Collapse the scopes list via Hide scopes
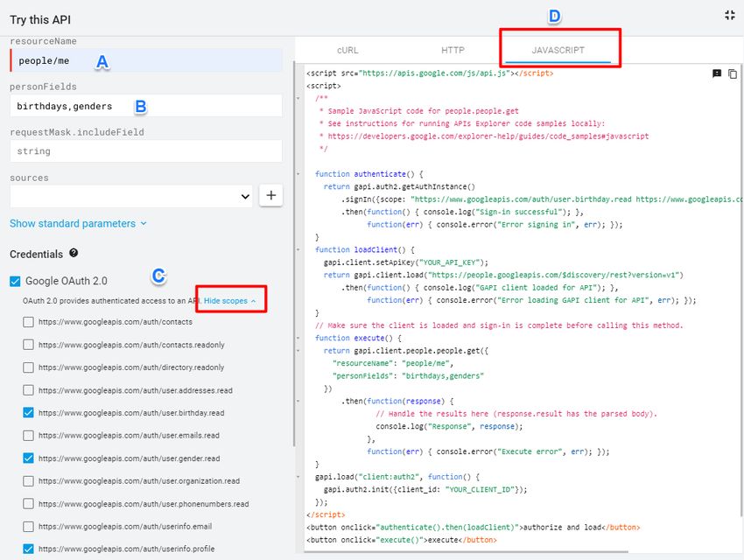744x560 pixels. point(230,301)
